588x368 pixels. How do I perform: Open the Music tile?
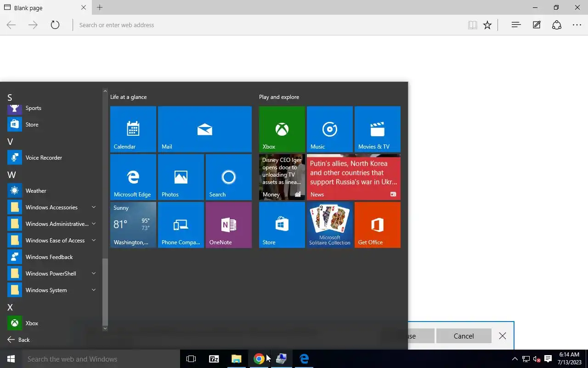coord(330,129)
